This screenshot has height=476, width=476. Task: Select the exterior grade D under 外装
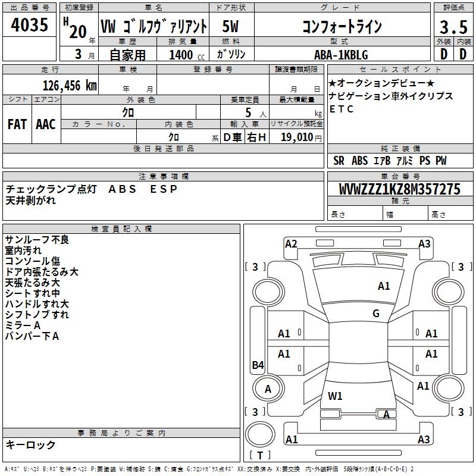(x=444, y=54)
